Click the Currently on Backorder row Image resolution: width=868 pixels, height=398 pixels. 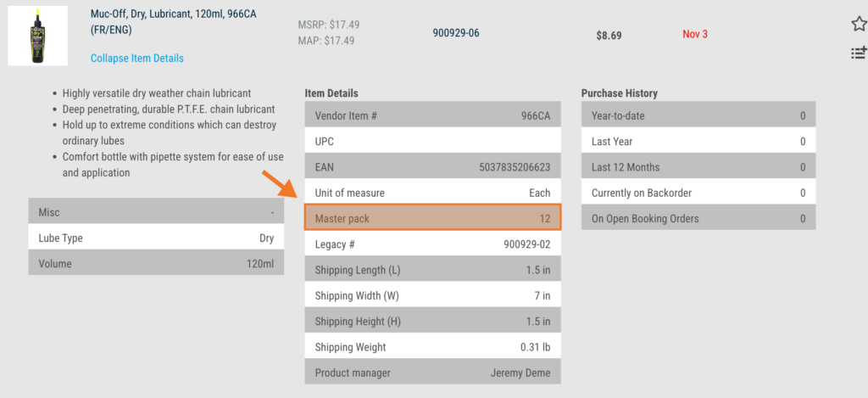coord(698,193)
